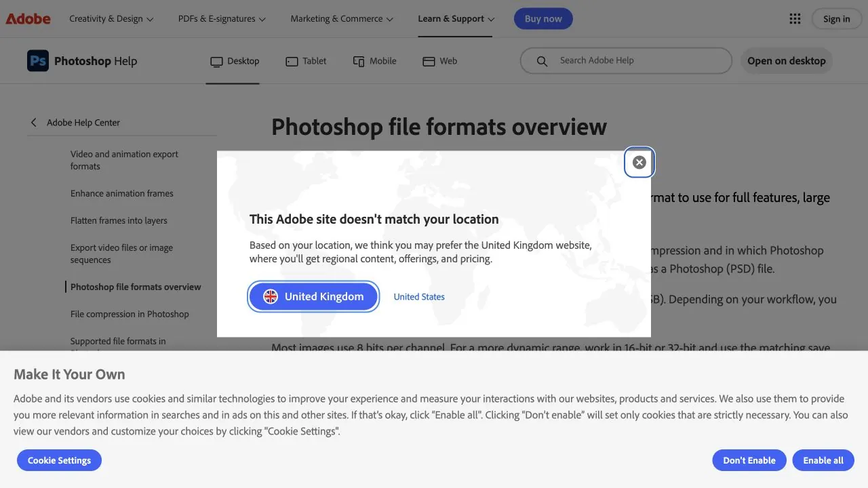This screenshot has height=488, width=868.
Task: Switch to the Web tab
Action: (439, 61)
